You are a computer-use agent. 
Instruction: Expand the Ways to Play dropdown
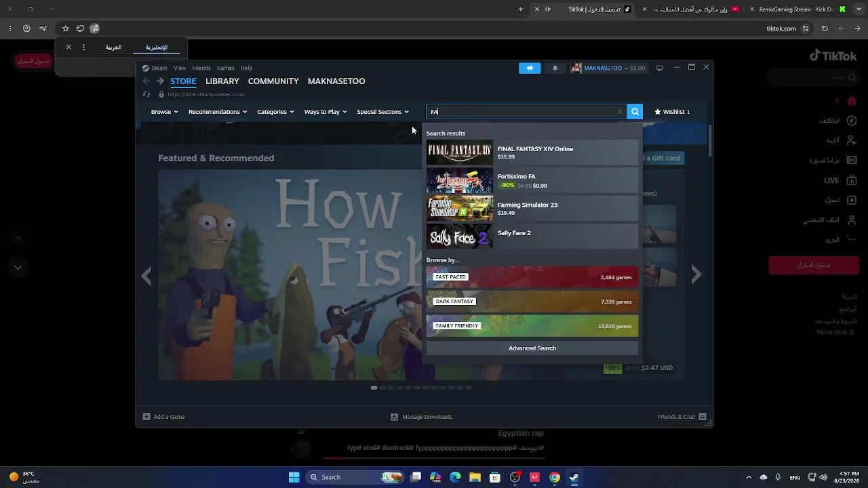[x=325, y=112]
